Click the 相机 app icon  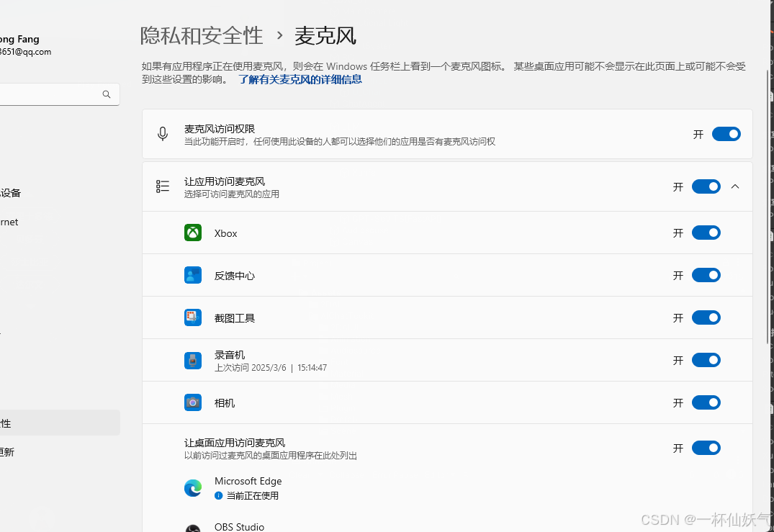pyautogui.click(x=192, y=402)
